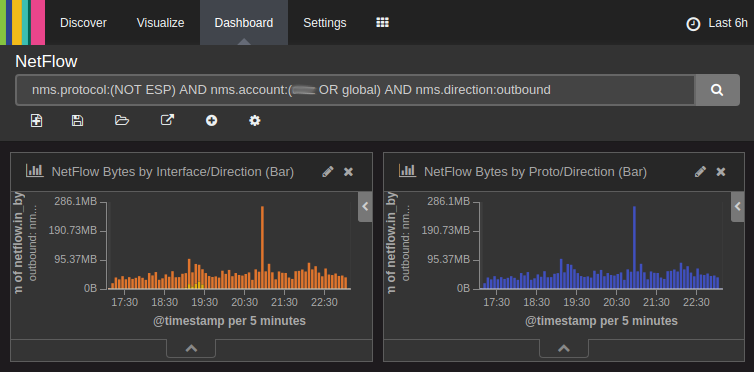Open the Visualize tab
754x372 pixels.
point(161,23)
